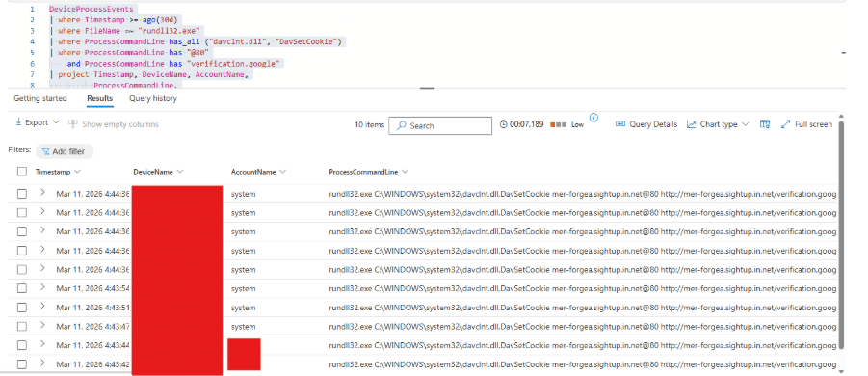This screenshot has height=376, width=868.
Task: Click 'project' keyword on query line 7
Action: click(x=73, y=74)
